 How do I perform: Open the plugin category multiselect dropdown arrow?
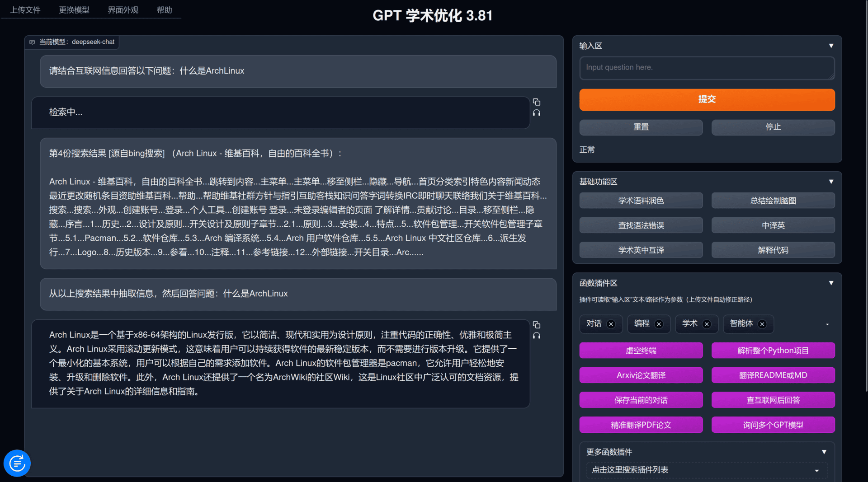(827, 324)
